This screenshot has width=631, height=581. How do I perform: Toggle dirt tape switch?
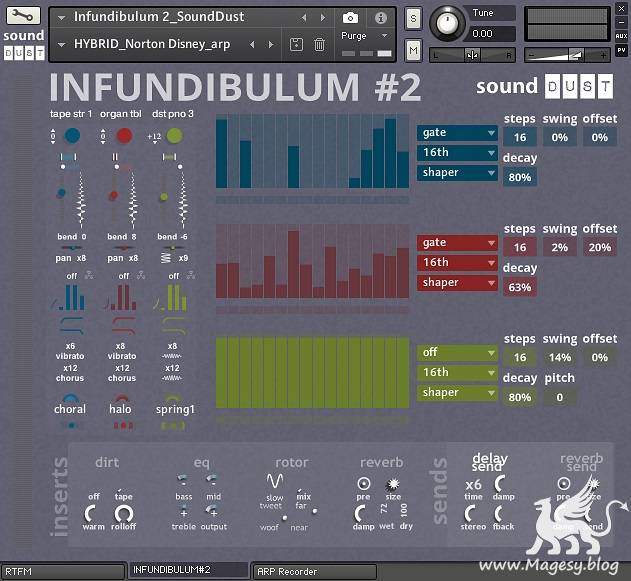point(124,497)
